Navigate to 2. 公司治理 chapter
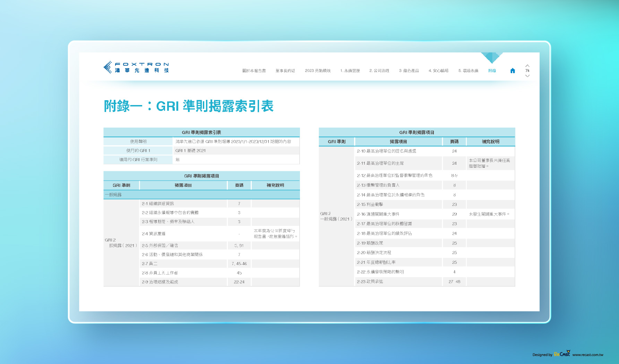This screenshot has width=619, height=364. (x=379, y=71)
